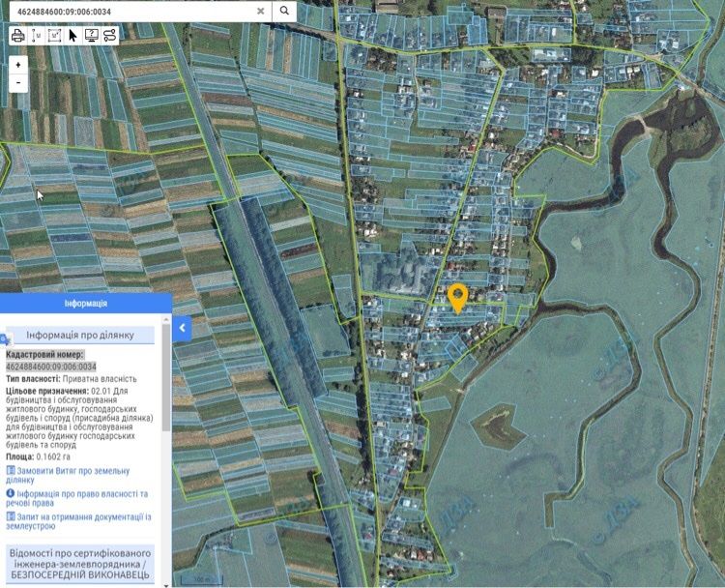Viewport: 725px width, 588px height.
Task: Zoom in with the plus button
Action: (x=18, y=65)
